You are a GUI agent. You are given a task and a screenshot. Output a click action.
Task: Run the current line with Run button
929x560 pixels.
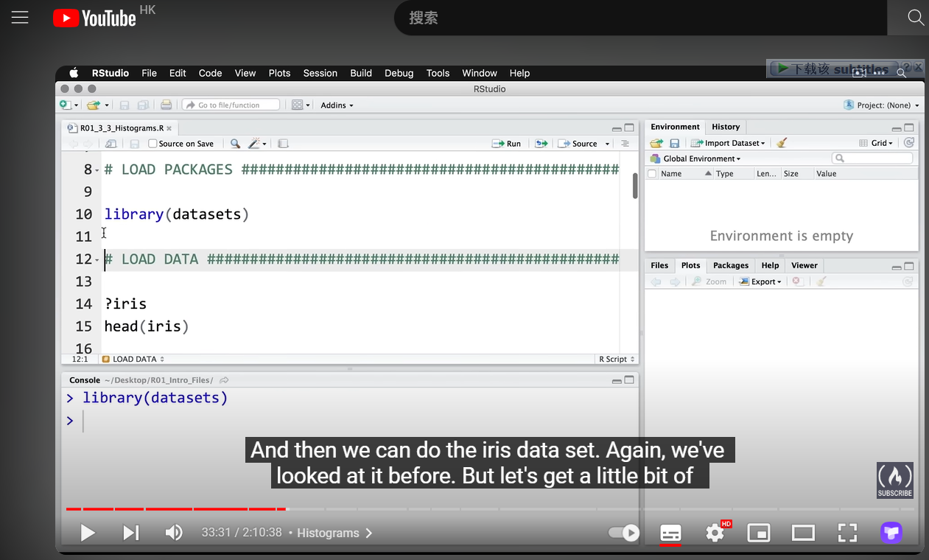click(508, 144)
